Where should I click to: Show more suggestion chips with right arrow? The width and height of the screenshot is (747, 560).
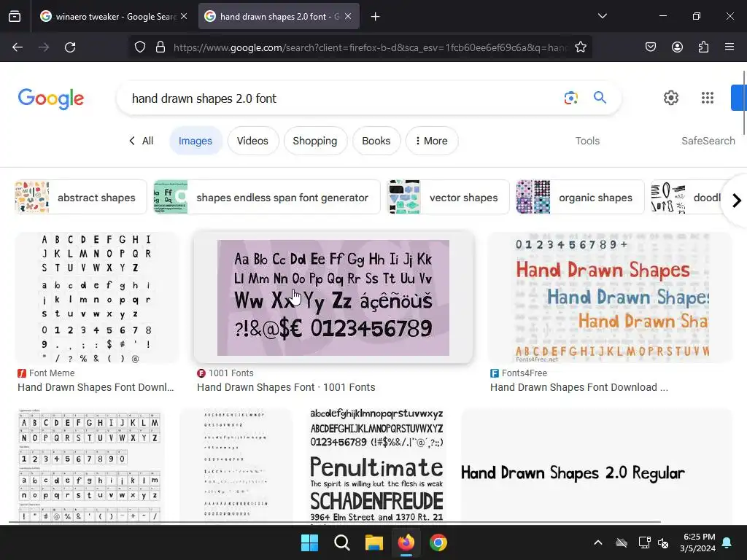coord(737,201)
